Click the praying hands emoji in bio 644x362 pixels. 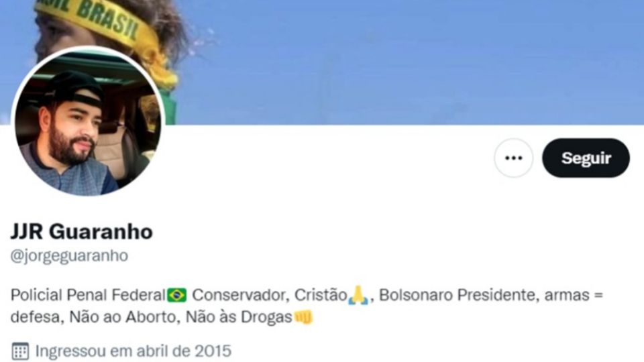click(x=358, y=295)
